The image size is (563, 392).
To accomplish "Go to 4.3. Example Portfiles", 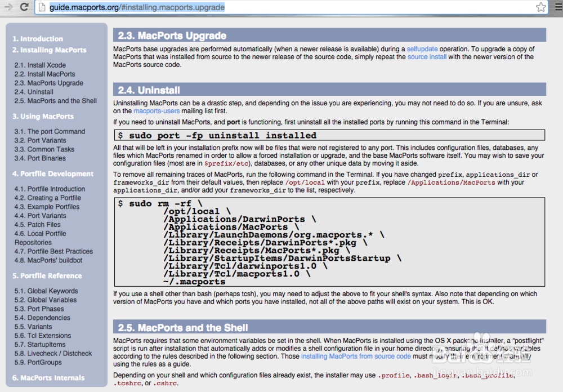I will [47, 207].
